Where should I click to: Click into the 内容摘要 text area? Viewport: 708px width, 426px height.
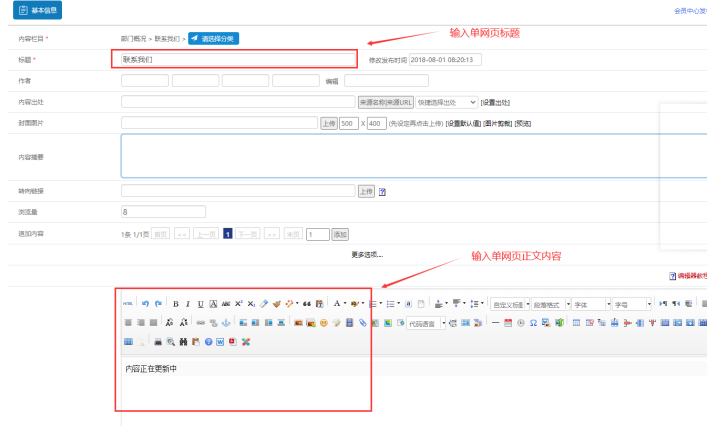coord(390,156)
